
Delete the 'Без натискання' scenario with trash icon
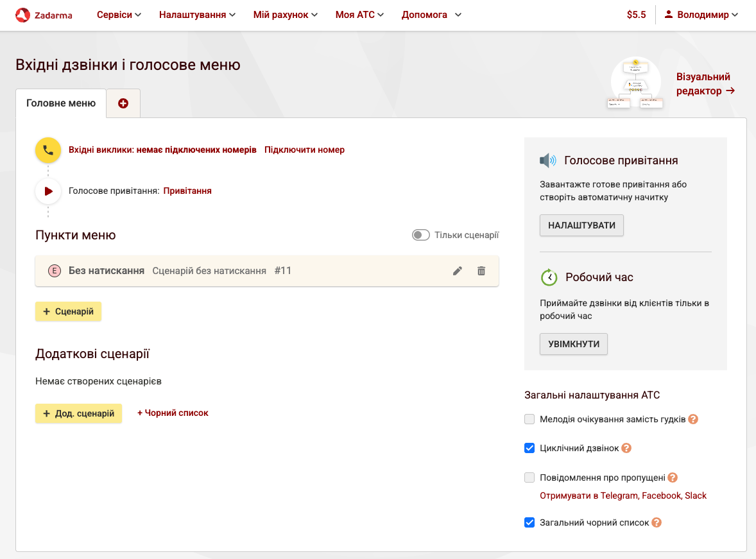[481, 271]
